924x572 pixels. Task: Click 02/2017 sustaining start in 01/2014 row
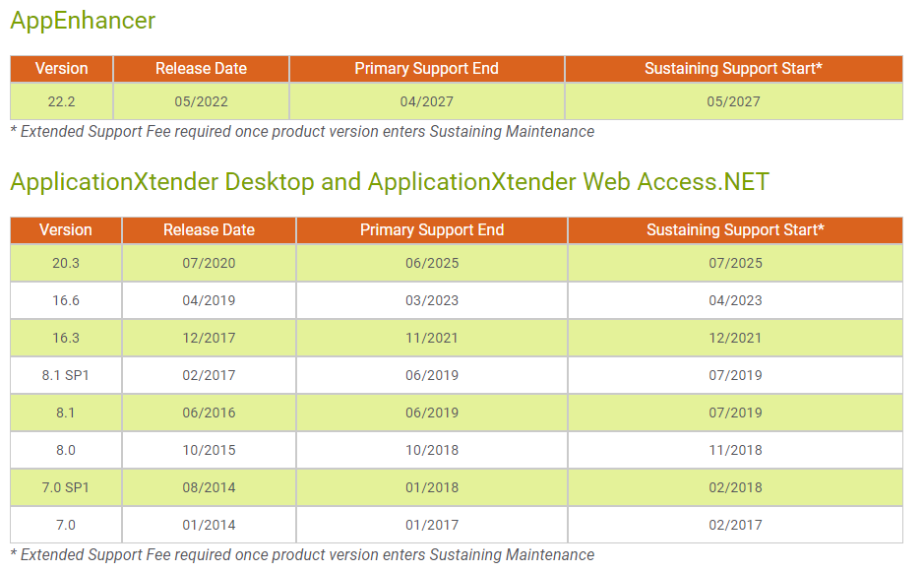[735, 525]
